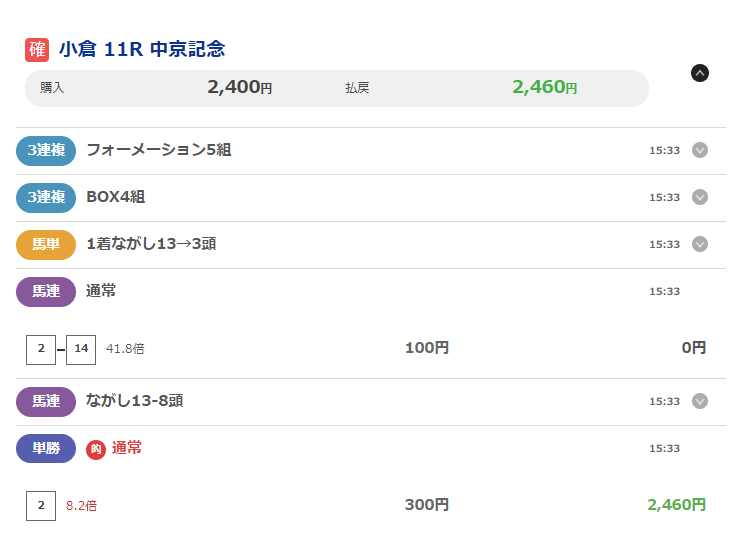The height and width of the screenshot is (550, 736).
Task: Click the red 的 hit marker icon
Action: click(96, 449)
